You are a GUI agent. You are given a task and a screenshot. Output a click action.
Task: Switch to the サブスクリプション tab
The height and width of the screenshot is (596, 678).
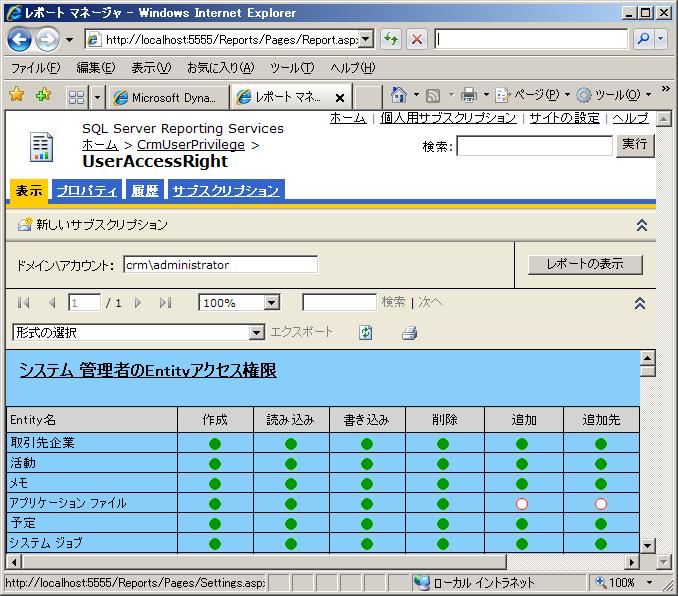coord(226,190)
